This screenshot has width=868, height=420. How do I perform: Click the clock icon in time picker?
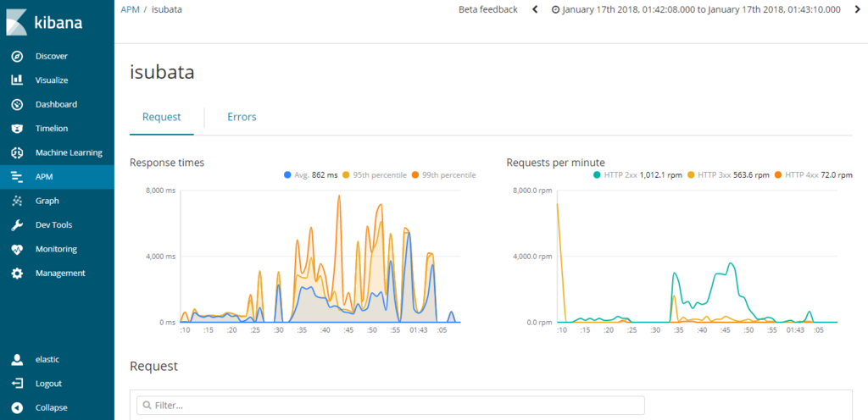click(556, 9)
